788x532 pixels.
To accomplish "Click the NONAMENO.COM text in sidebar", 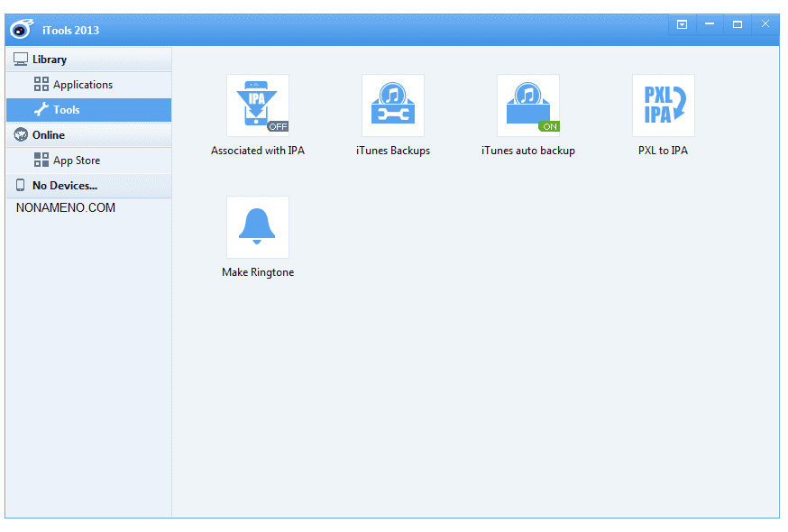I will pos(66,208).
